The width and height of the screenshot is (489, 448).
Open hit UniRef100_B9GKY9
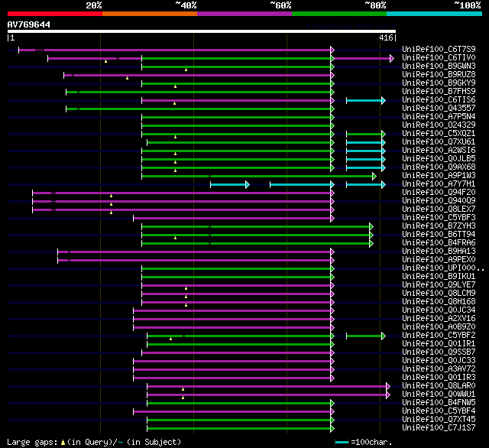tap(439, 83)
